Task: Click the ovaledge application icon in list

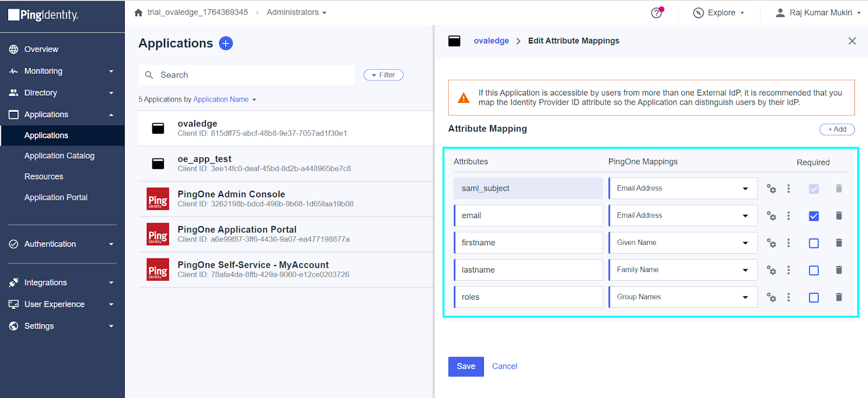Action: (x=158, y=128)
